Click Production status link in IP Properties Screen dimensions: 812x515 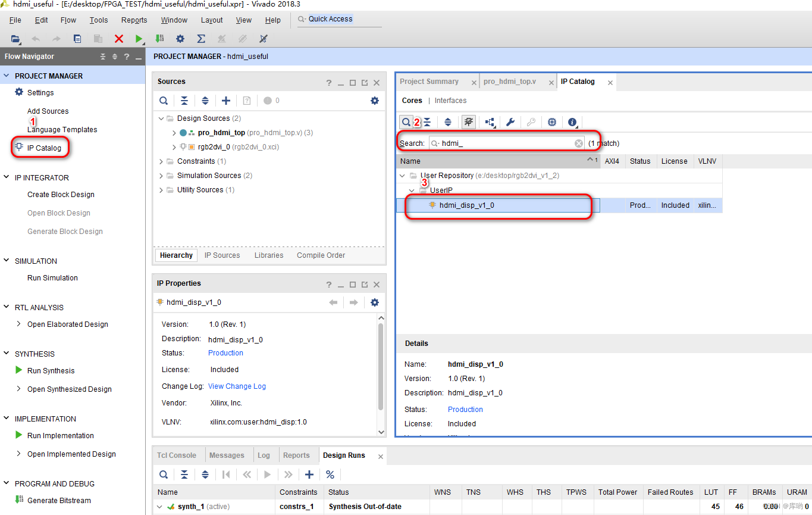click(x=225, y=353)
